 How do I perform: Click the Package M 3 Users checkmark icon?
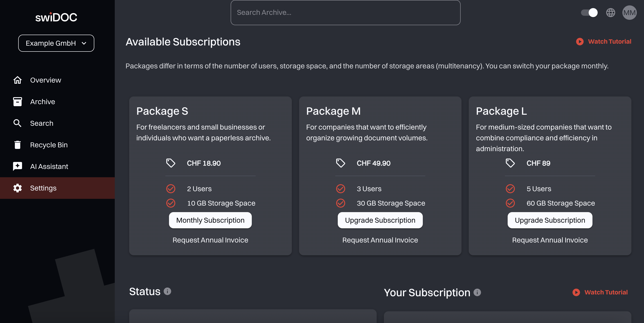coord(340,188)
